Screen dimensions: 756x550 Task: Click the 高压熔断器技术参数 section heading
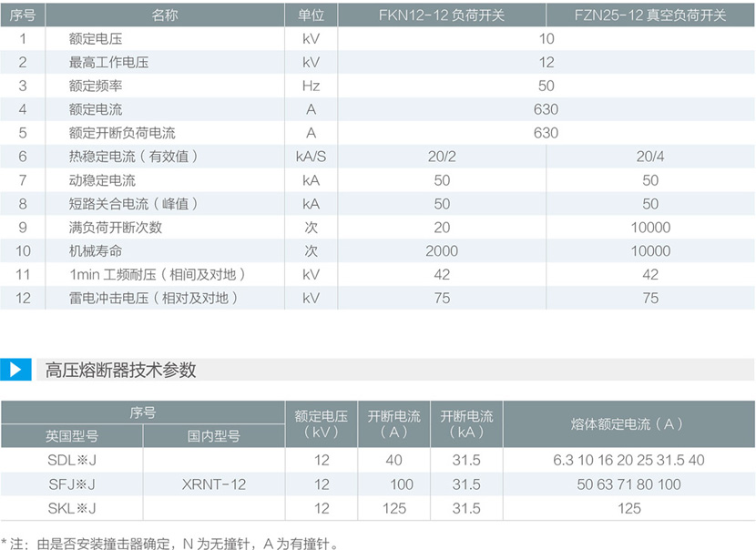point(120,370)
